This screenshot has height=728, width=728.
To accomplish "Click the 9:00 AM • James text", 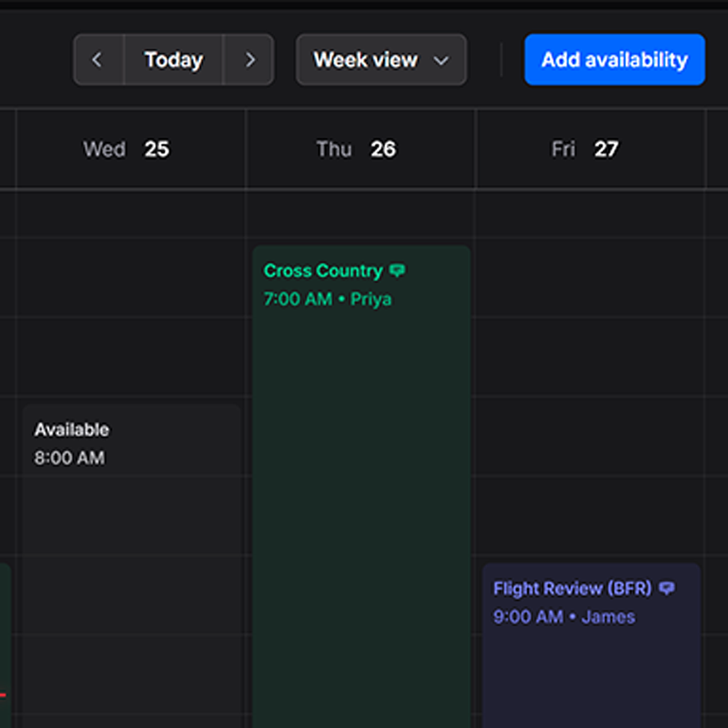I will (x=564, y=617).
